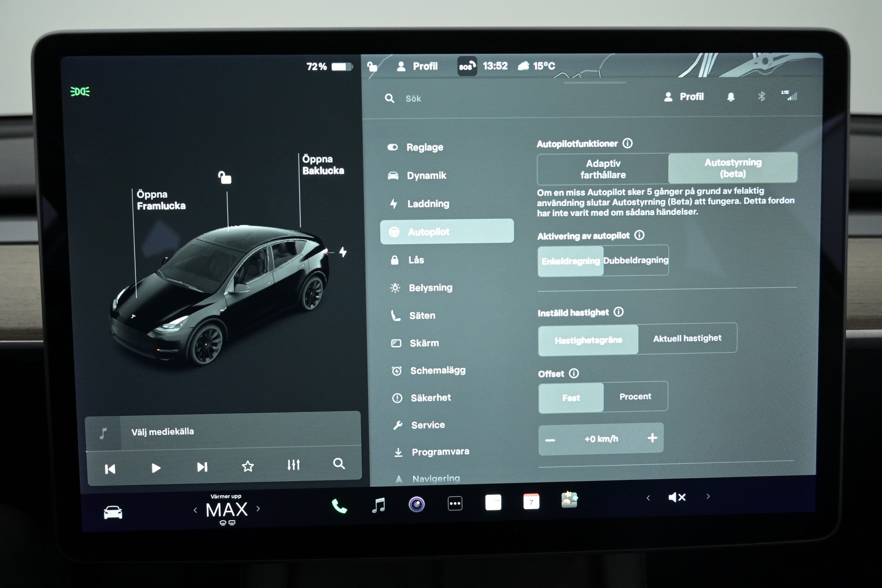Tap MAX climate temperature display

(226, 510)
